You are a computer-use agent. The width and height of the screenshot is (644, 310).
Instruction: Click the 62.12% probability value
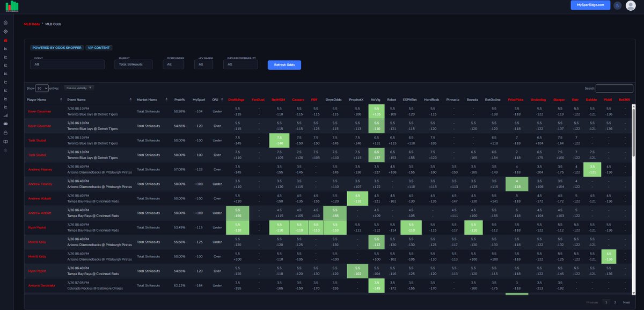pyautogui.click(x=179, y=285)
